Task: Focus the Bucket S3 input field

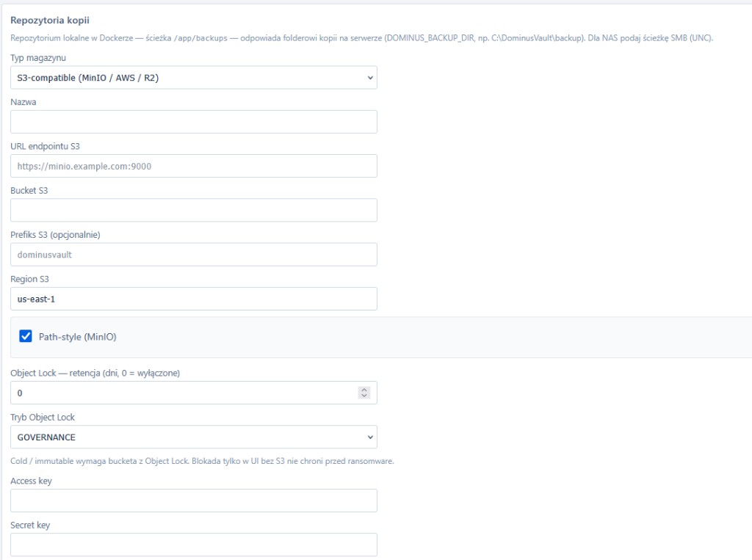Action: (x=194, y=210)
